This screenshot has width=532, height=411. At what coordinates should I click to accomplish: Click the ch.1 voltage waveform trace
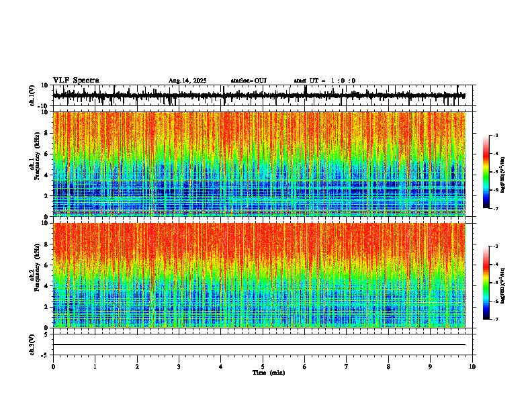tap(259, 95)
